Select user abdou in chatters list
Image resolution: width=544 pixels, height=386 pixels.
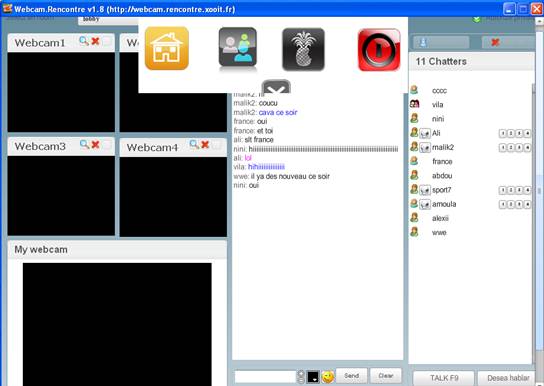pyautogui.click(x=442, y=176)
